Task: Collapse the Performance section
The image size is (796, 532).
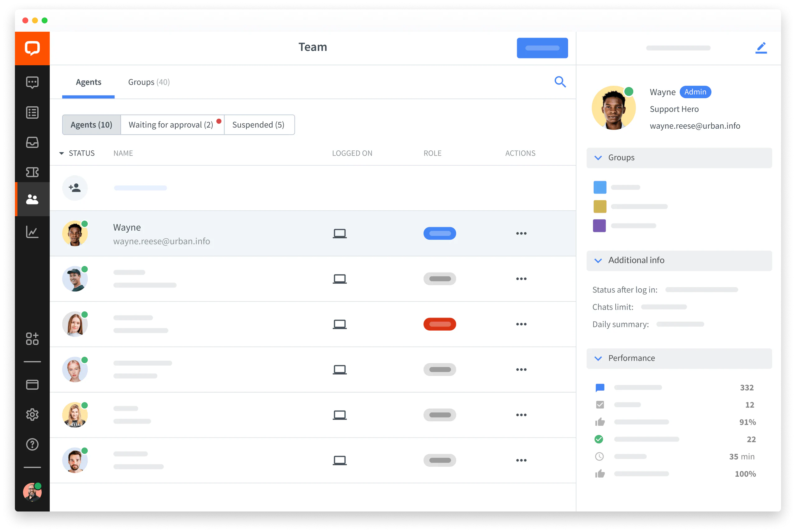Action: click(599, 358)
